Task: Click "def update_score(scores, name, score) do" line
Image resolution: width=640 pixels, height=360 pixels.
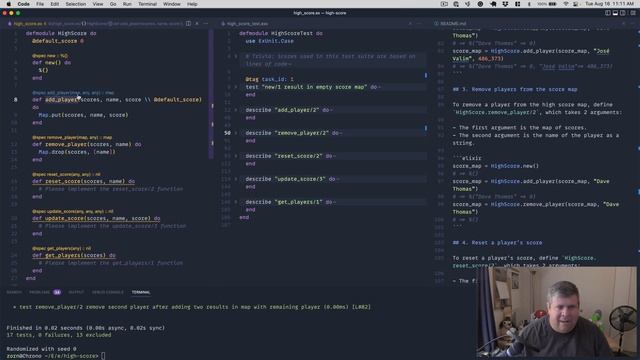Action: 96,218
